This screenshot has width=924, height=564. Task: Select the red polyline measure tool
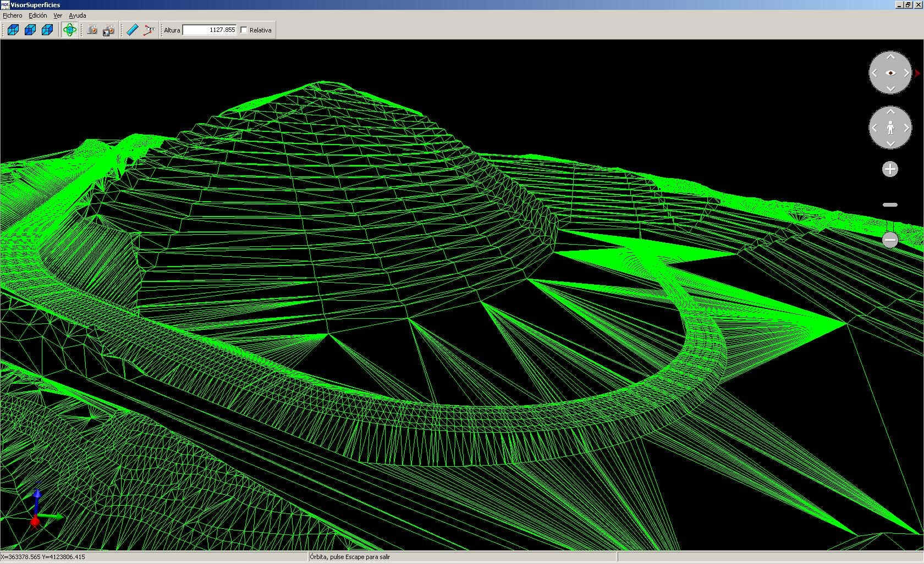148,30
